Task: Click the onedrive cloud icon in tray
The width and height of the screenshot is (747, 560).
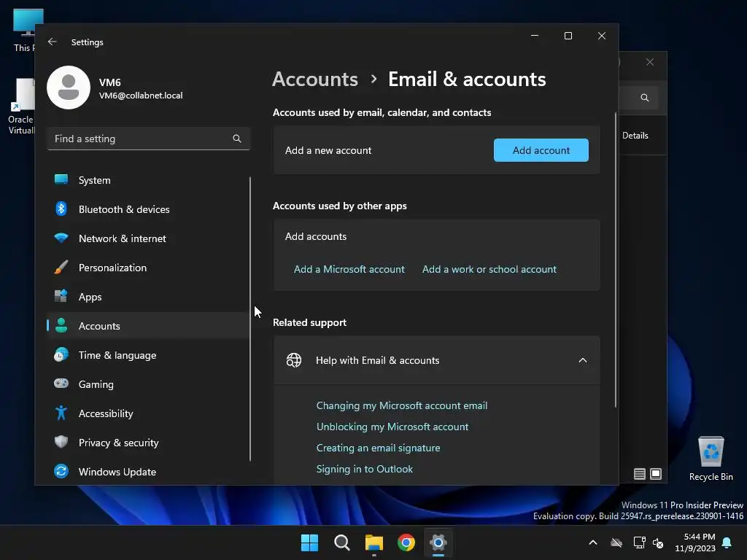Action: pos(616,542)
